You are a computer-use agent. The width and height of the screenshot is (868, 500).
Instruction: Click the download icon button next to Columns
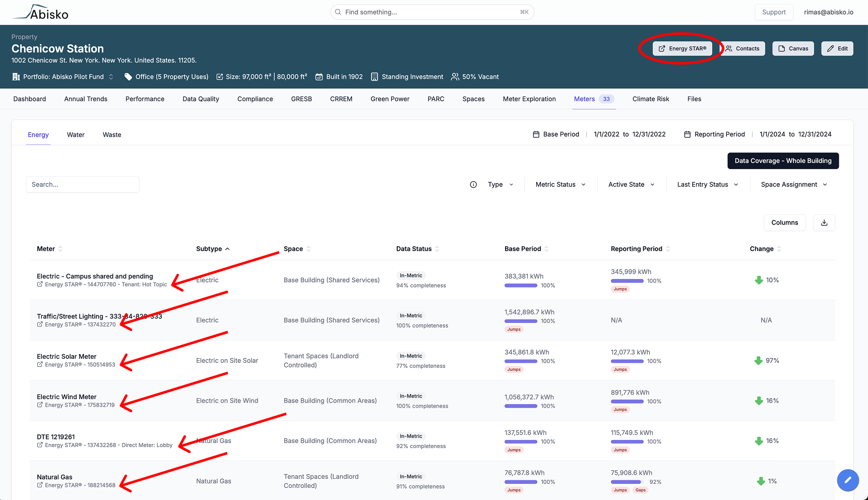(824, 223)
